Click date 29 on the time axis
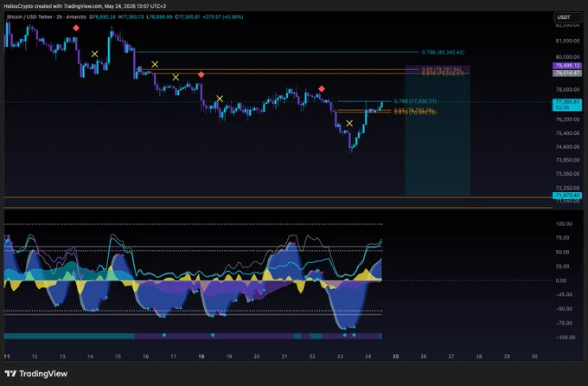Viewport: 588px width, 386px height. pos(507,357)
